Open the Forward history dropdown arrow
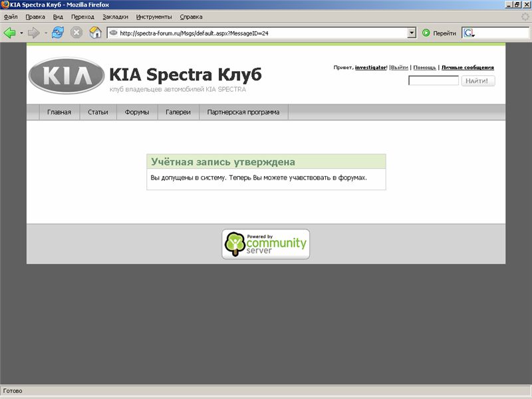The image size is (532, 399). coord(45,33)
